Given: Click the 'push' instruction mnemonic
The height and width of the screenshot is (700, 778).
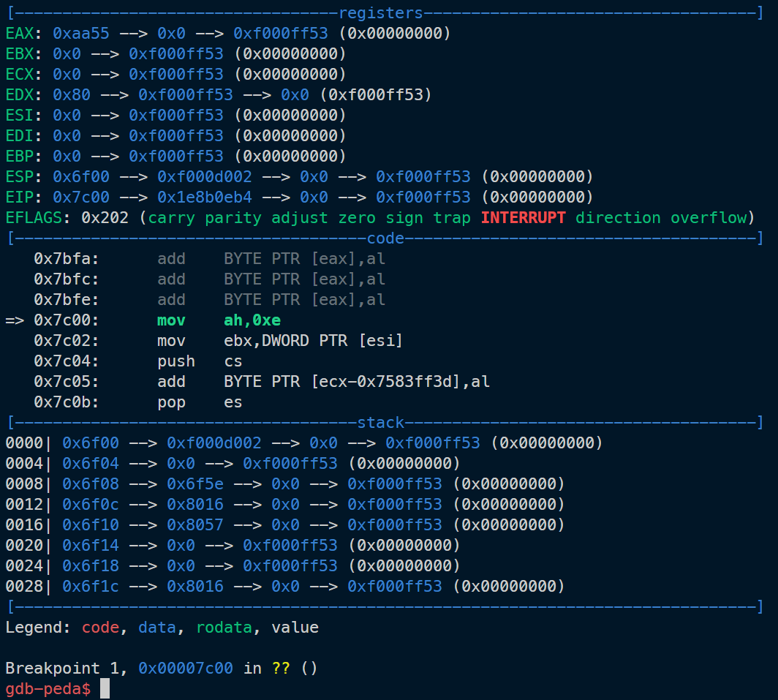Looking at the screenshot, I should (x=175, y=361).
